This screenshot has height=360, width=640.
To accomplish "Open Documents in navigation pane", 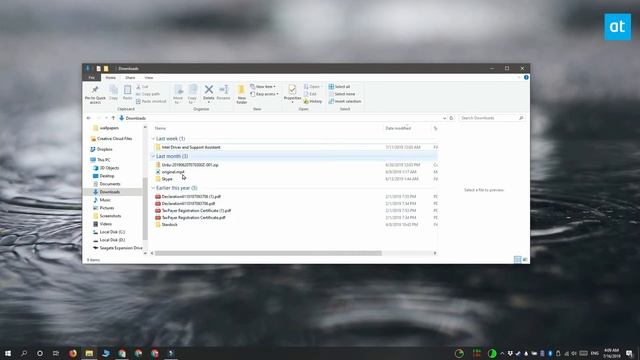I will [110, 184].
